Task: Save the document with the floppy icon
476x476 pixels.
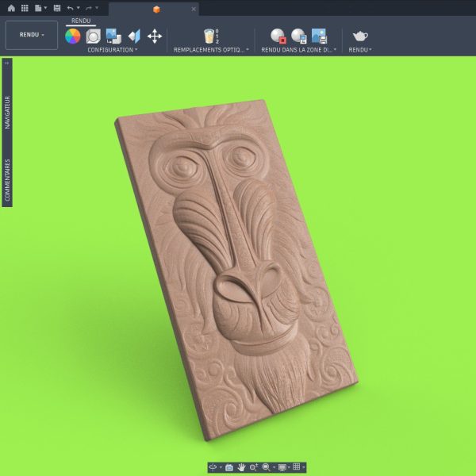Action: coord(57,8)
